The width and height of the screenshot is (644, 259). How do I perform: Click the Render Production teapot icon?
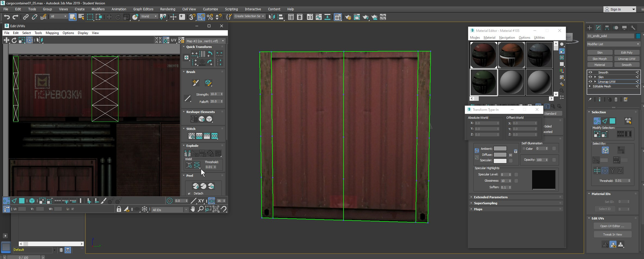pyautogui.click(x=366, y=17)
